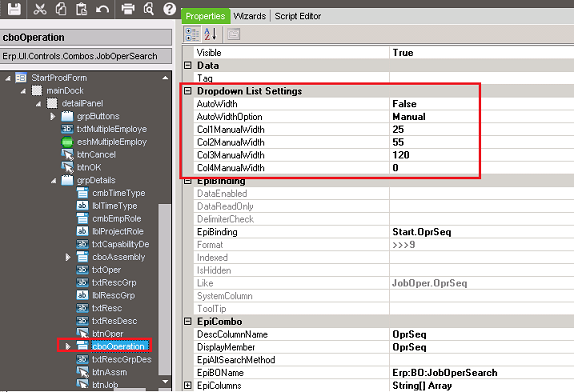Click the Print Preview magnifier icon

pos(149,9)
